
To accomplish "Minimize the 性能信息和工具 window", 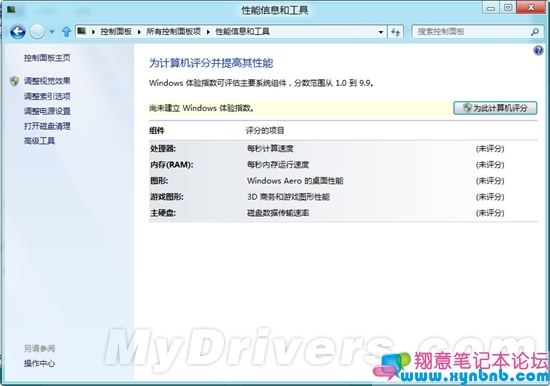I will [x=491, y=8].
